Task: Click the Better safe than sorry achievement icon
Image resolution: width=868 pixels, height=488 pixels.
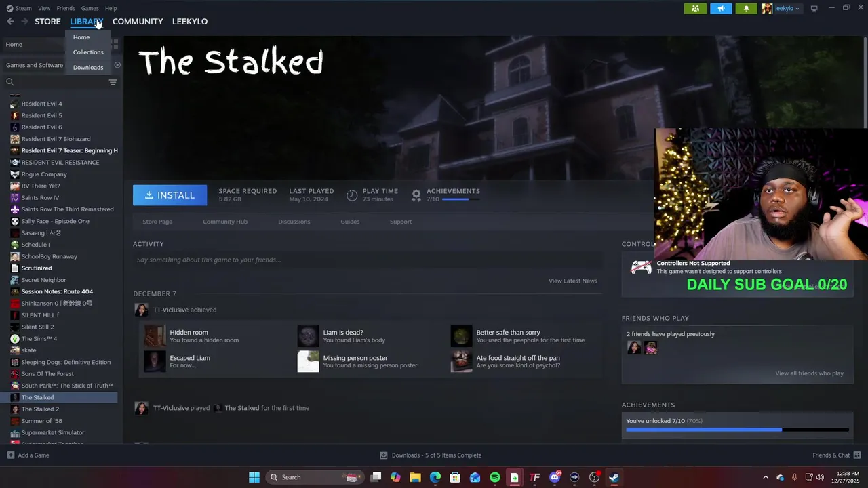Action: 461,336
